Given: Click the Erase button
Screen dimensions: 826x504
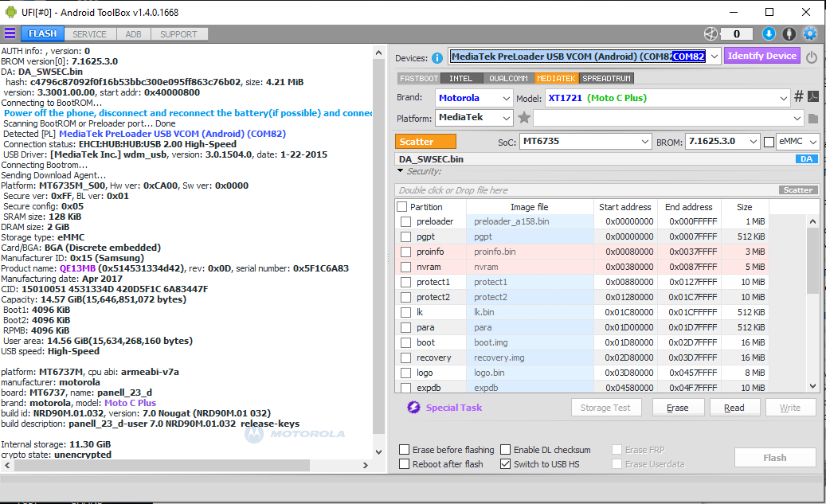Looking at the screenshot, I should pyautogui.click(x=677, y=408).
